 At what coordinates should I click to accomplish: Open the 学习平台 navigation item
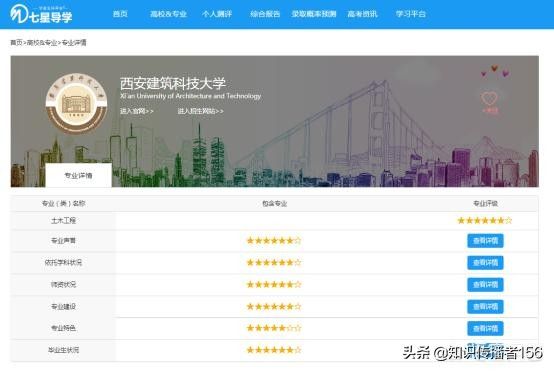(x=411, y=14)
